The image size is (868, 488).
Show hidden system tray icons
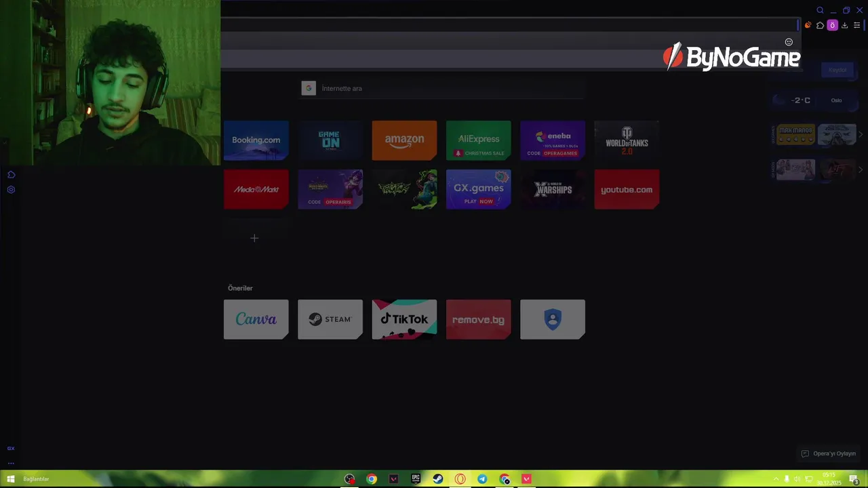776,479
